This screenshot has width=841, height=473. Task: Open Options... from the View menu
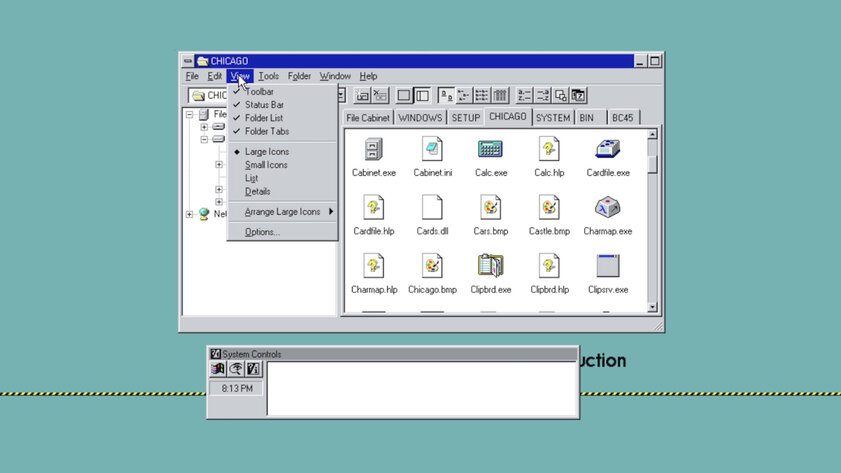click(282, 232)
